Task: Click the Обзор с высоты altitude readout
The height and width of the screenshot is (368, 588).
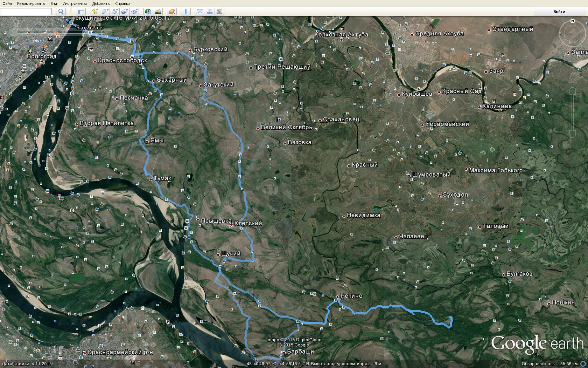Action: (549, 364)
